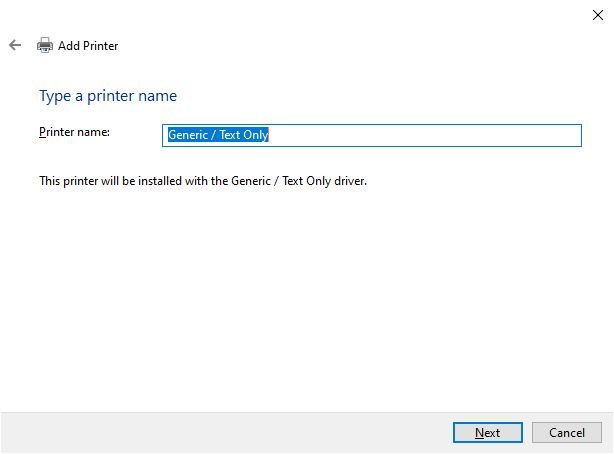The height and width of the screenshot is (454, 614).
Task: Focus the Printer name text field
Action: (372, 135)
